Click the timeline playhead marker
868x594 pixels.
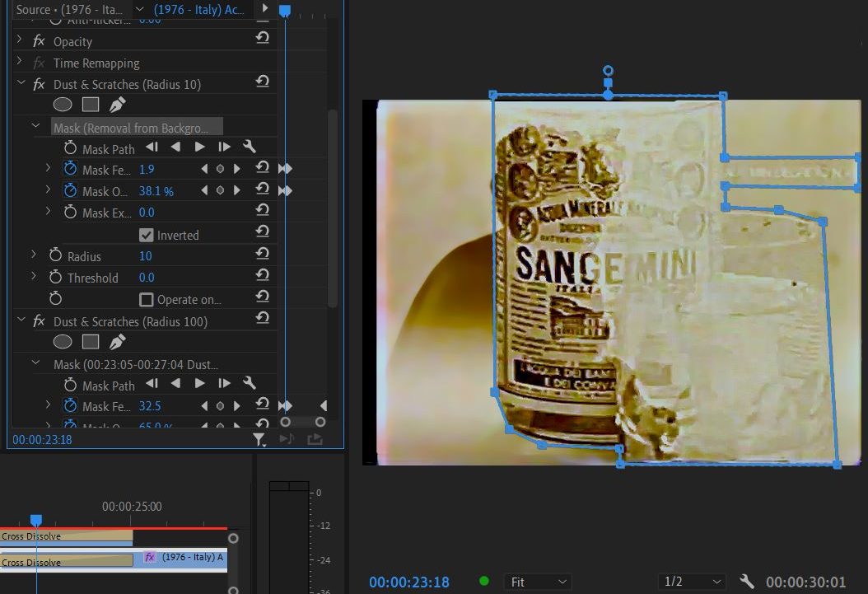[x=36, y=520]
